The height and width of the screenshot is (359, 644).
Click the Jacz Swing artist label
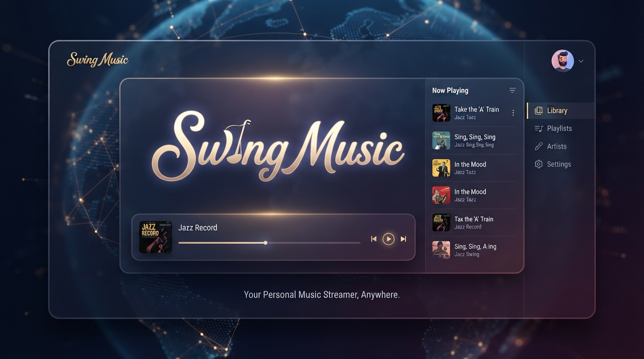pyautogui.click(x=467, y=254)
